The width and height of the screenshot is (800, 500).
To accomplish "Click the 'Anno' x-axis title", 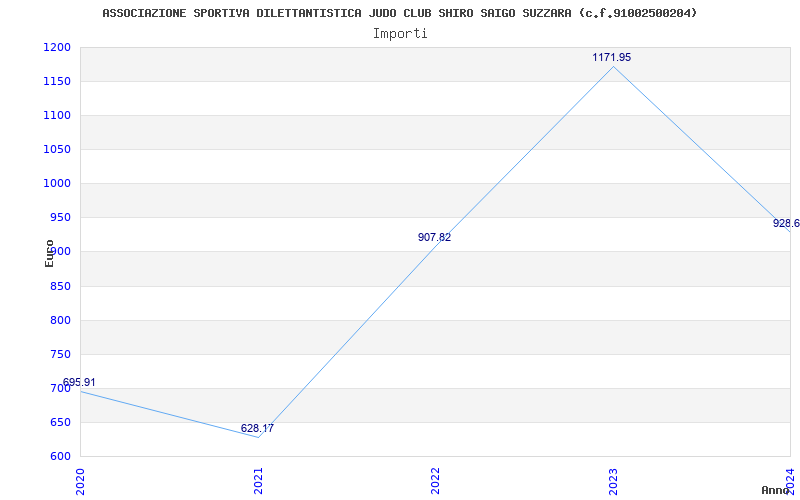I will [776, 490].
